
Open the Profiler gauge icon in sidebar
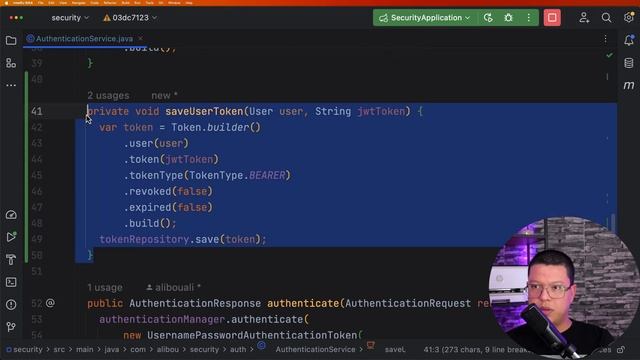[11, 215]
